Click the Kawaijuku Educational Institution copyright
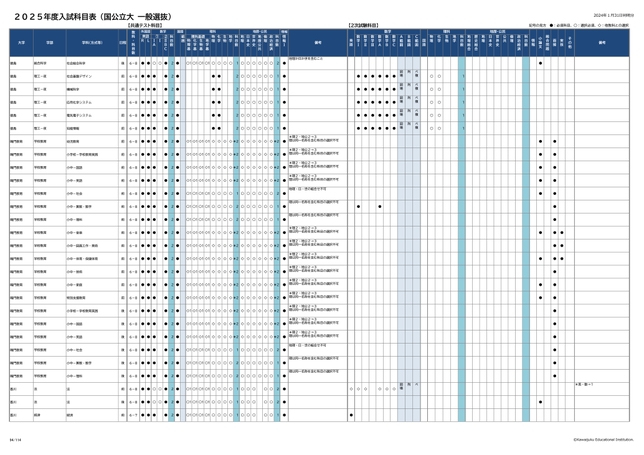Screen dimensions: 644x455 (602, 437)
